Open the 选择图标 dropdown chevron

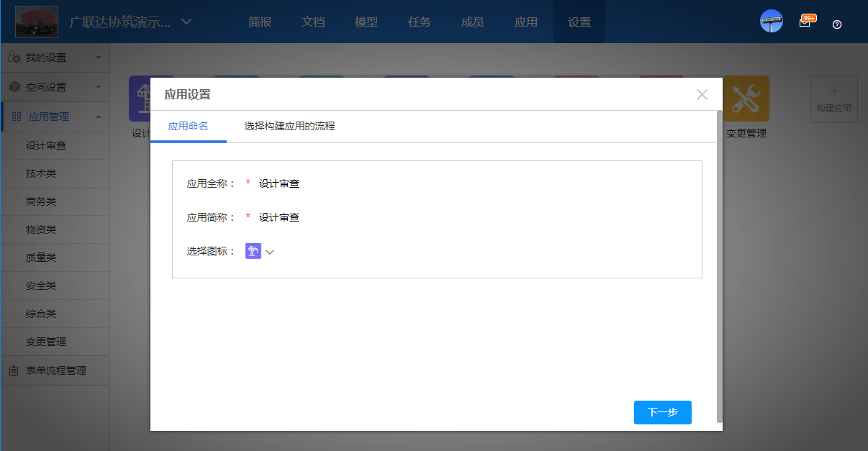270,252
